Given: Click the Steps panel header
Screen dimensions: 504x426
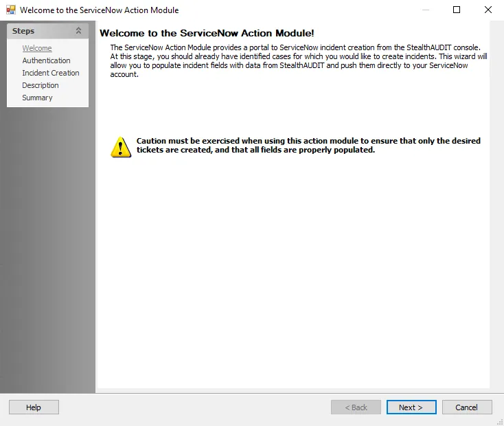Looking at the screenshot, I should [x=47, y=31].
